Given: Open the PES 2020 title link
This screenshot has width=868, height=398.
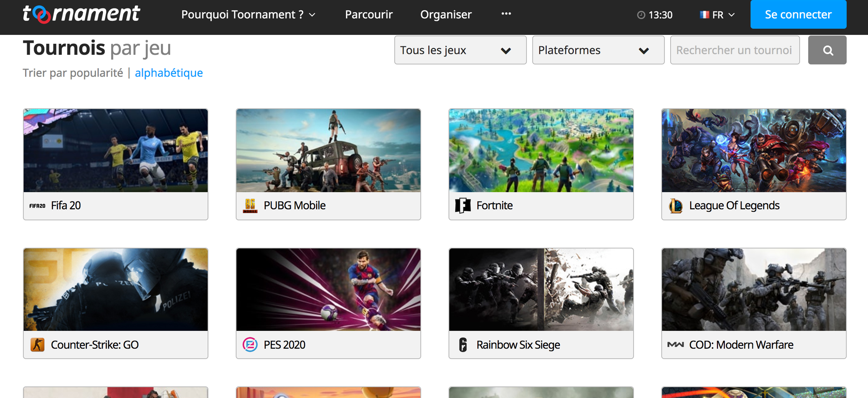Looking at the screenshot, I should [x=285, y=345].
